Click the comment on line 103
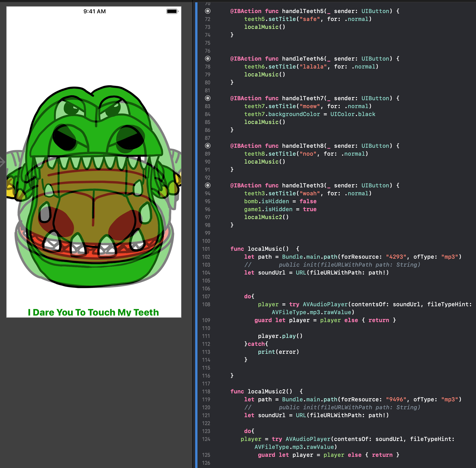Viewport: 476px width, 468px height. point(332,265)
